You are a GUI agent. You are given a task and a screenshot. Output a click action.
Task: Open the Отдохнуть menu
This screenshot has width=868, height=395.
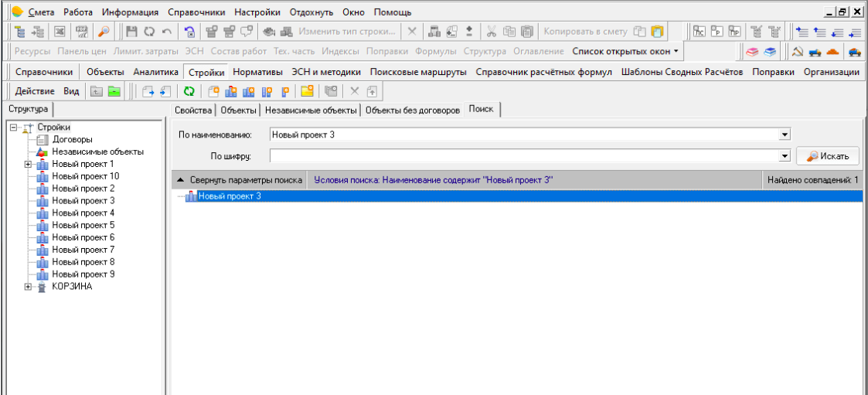click(311, 12)
